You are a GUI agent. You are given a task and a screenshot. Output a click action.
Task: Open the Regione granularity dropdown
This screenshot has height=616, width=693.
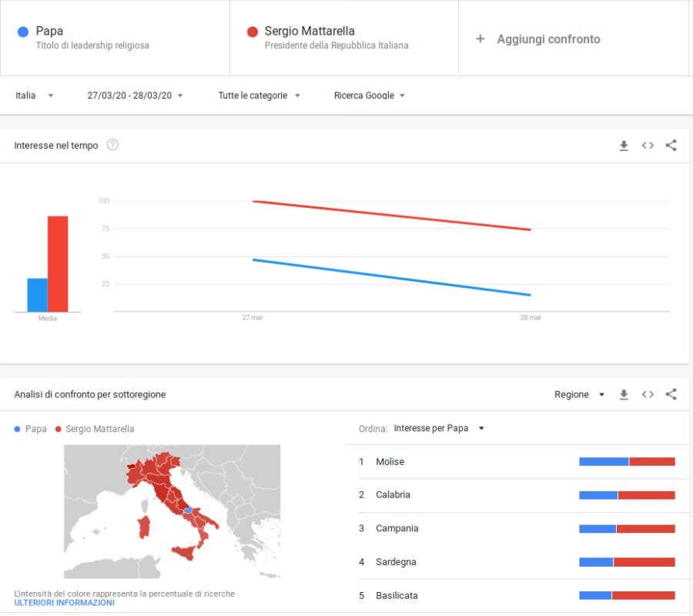point(581,394)
